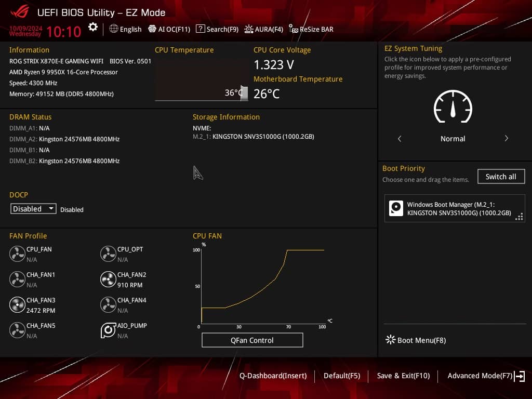Click the disk icon in boot entry
The width and height of the screenshot is (532, 399).
396,208
